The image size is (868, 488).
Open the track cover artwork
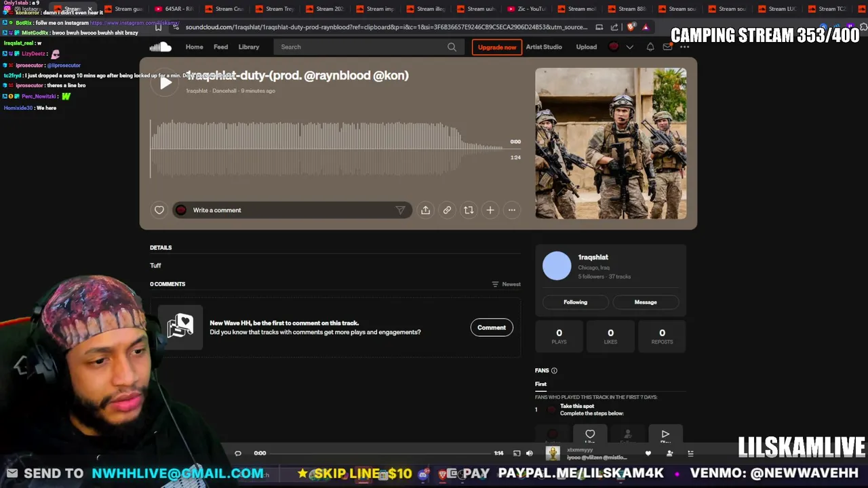point(610,144)
